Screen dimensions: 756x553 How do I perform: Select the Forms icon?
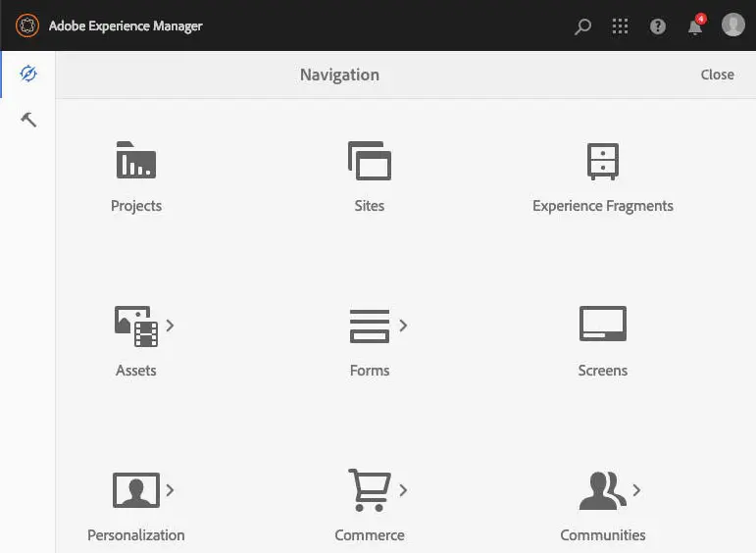(369, 326)
